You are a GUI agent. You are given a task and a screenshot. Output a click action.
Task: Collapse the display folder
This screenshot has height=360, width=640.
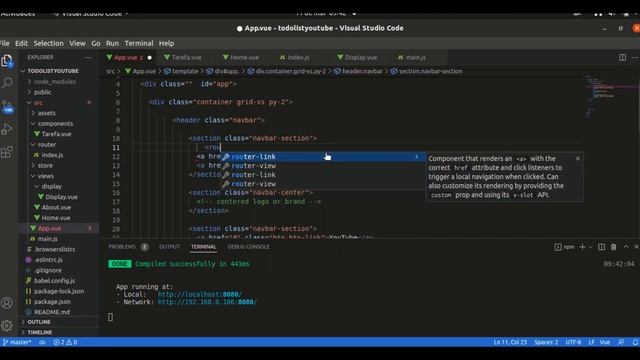point(51,187)
